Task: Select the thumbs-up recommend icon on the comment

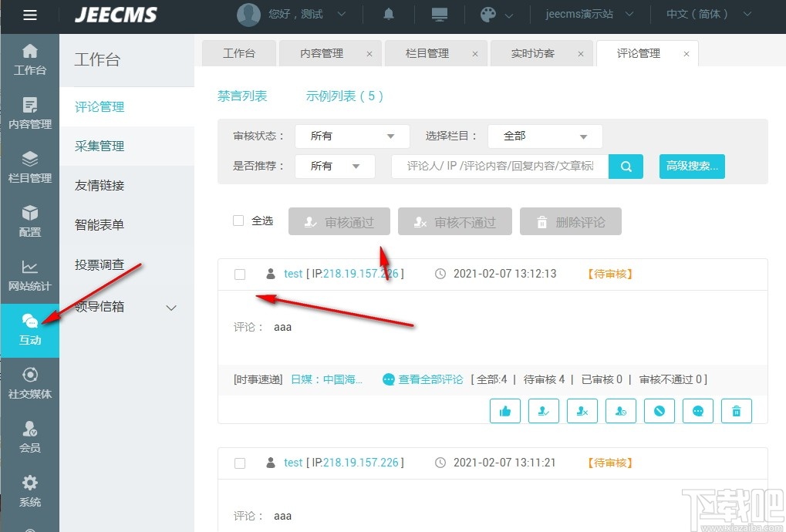Action: [x=504, y=411]
